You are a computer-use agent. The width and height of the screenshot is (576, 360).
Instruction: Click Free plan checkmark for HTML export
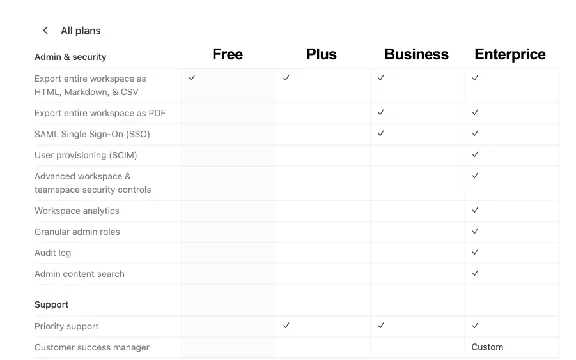pyautogui.click(x=192, y=78)
